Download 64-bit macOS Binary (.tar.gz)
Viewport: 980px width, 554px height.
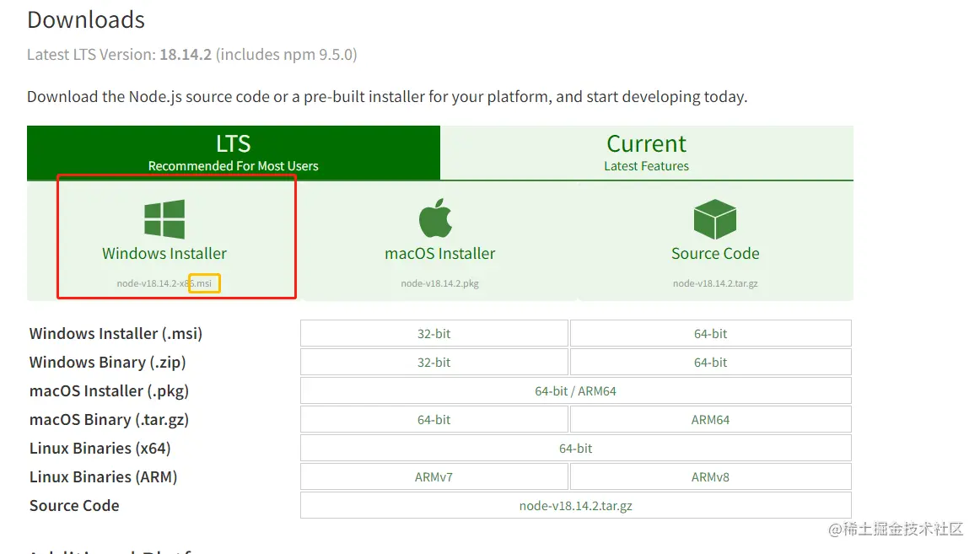click(x=433, y=420)
